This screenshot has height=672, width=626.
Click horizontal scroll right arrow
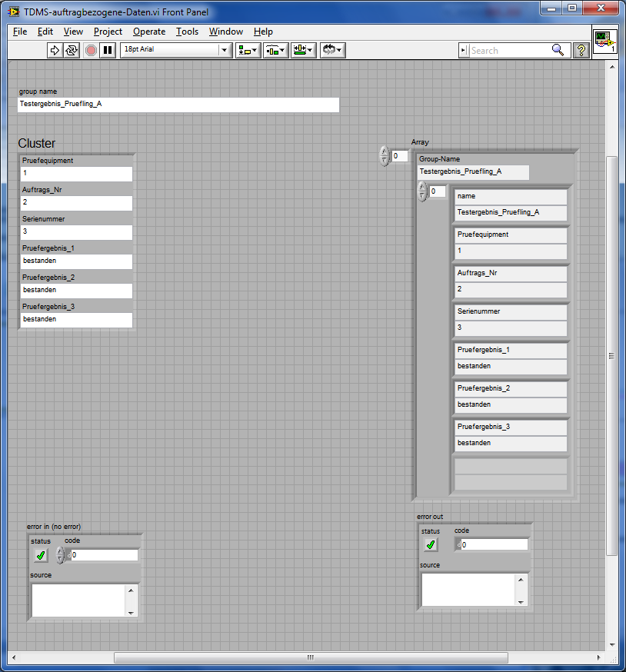[x=599, y=657]
